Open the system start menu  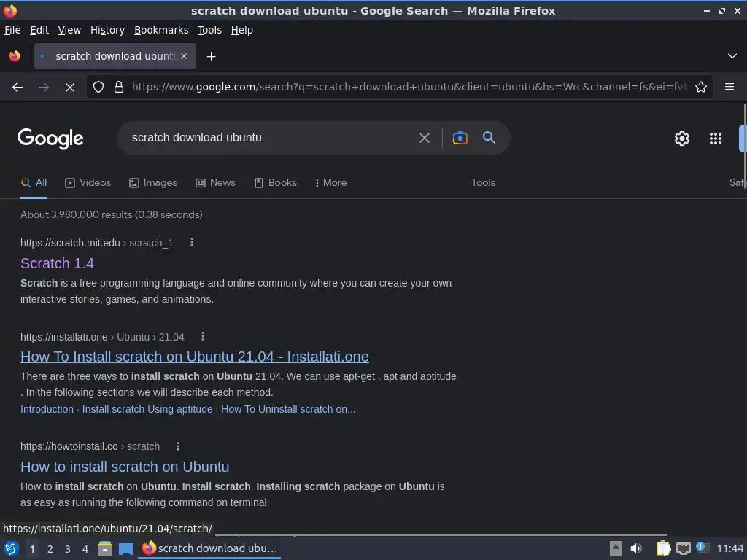(12, 548)
